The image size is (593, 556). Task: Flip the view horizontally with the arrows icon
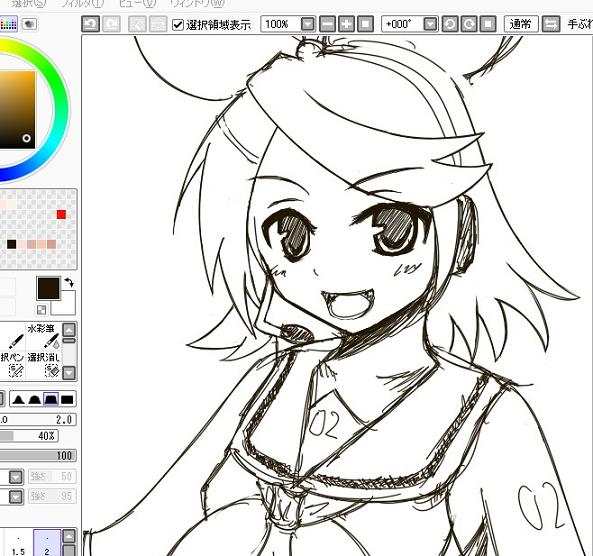coord(551,24)
